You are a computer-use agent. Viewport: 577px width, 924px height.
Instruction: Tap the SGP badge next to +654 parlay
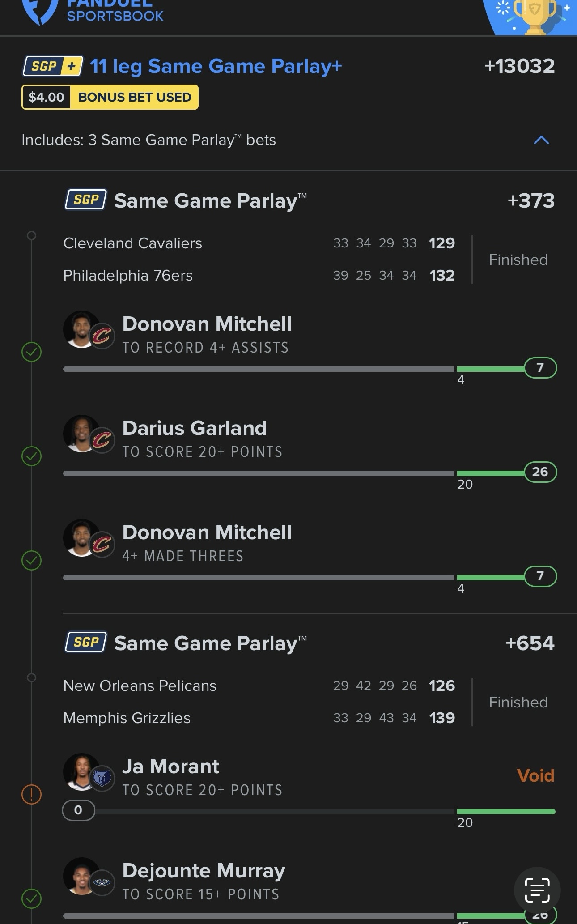85,642
